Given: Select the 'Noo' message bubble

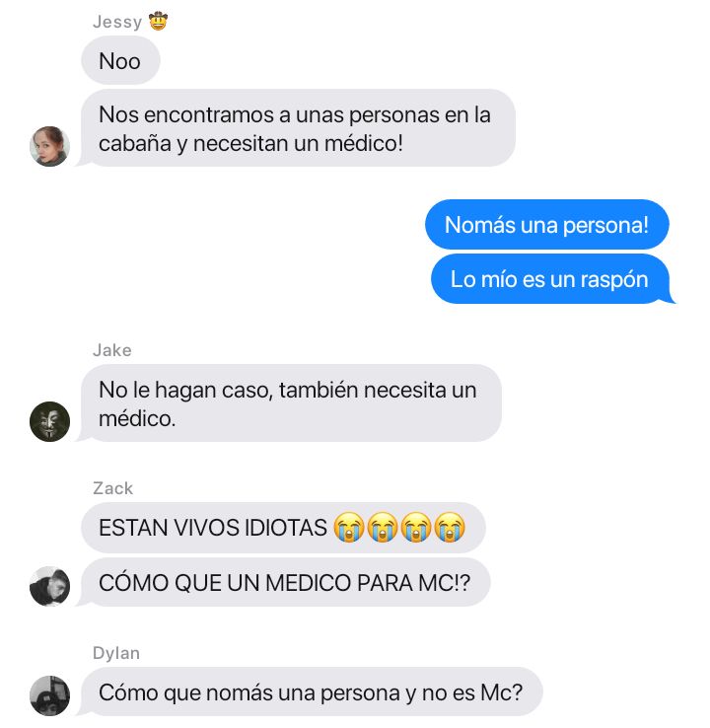Looking at the screenshot, I should pos(120,61).
